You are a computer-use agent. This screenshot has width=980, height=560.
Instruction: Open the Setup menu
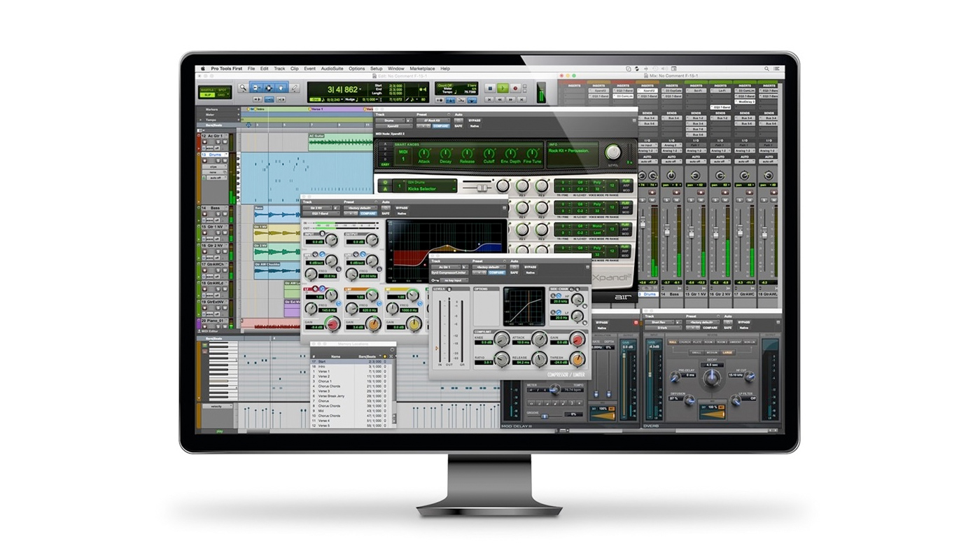[x=376, y=69]
